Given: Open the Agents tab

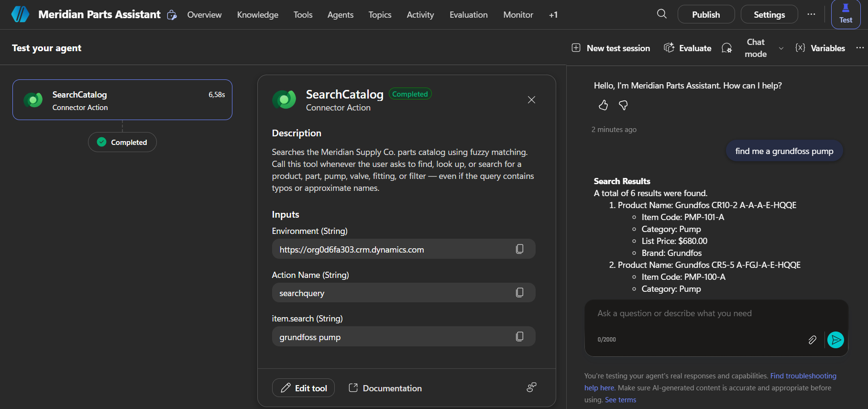Looking at the screenshot, I should (341, 15).
